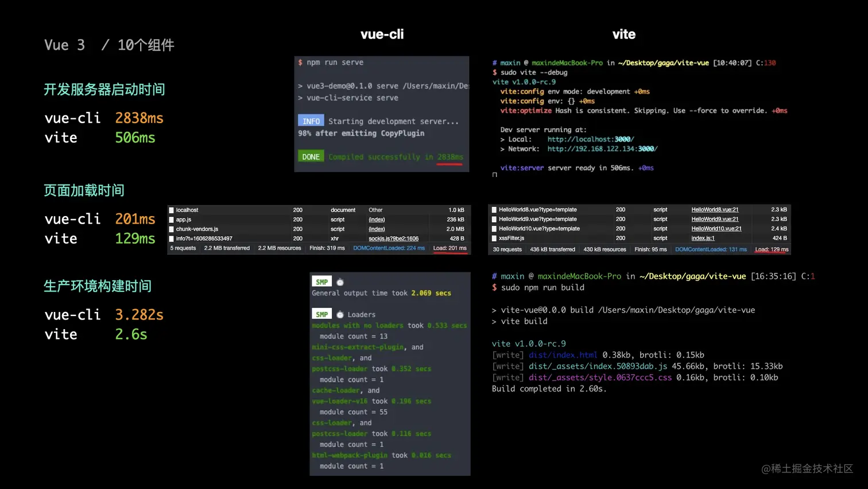Select the localhost request name
The height and width of the screenshot is (489, 868).
(x=187, y=210)
